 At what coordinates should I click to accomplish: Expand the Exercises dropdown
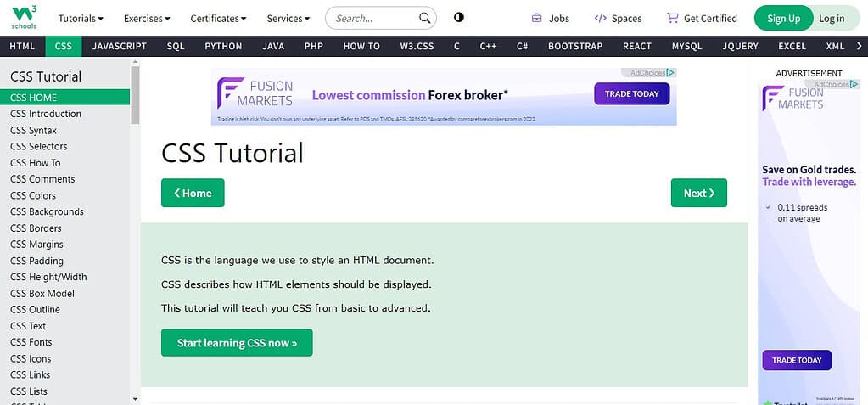[x=147, y=19]
